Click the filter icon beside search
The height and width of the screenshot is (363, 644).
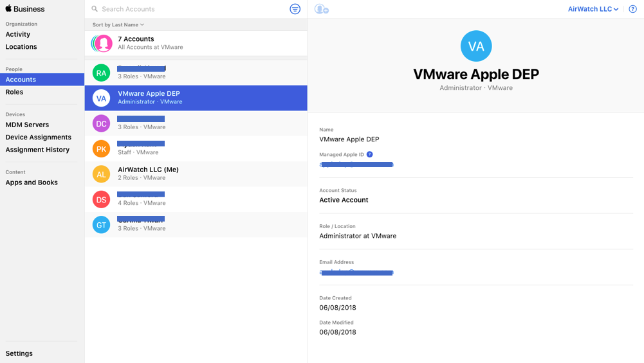click(x=295, y=9)
